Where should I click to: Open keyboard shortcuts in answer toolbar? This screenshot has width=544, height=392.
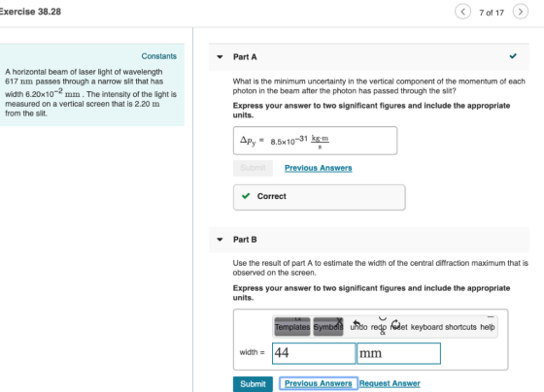click(443, 327)
